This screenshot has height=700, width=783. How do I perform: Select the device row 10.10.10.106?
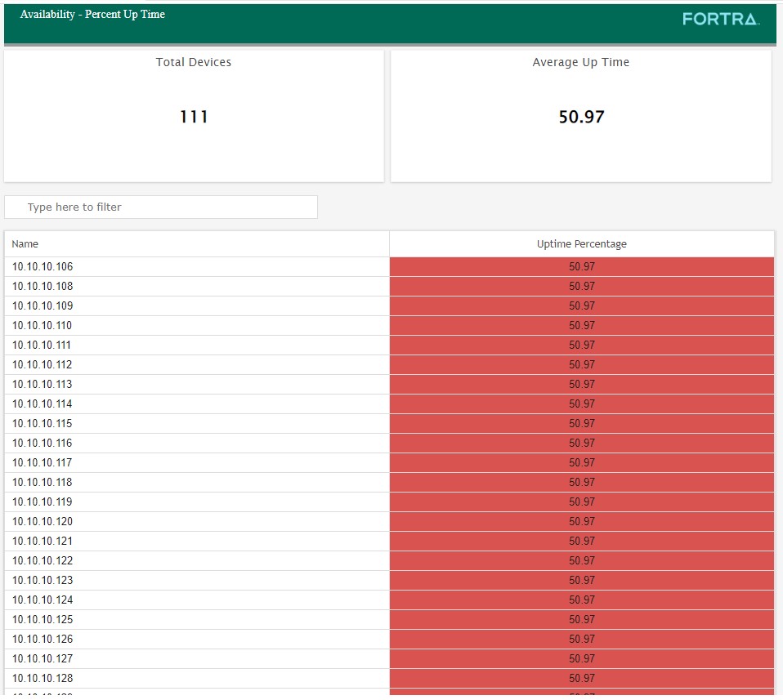[390, 267]
